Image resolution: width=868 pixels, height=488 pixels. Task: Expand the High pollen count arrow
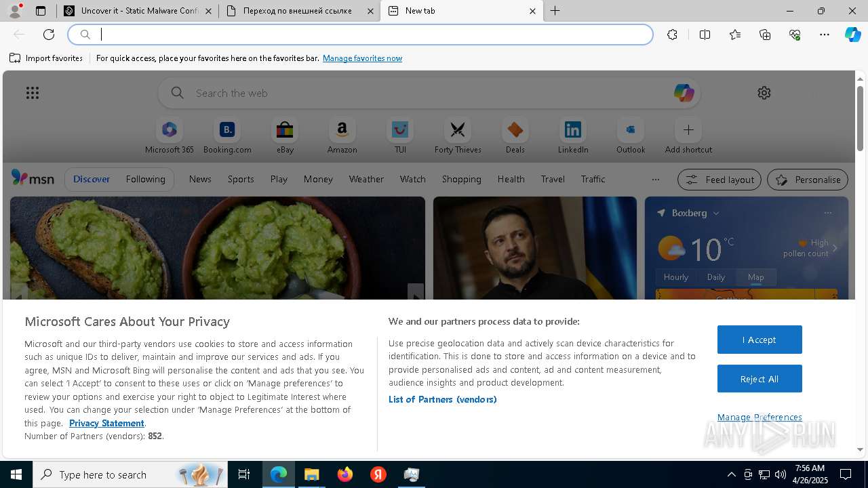click(x=835, y=248)
